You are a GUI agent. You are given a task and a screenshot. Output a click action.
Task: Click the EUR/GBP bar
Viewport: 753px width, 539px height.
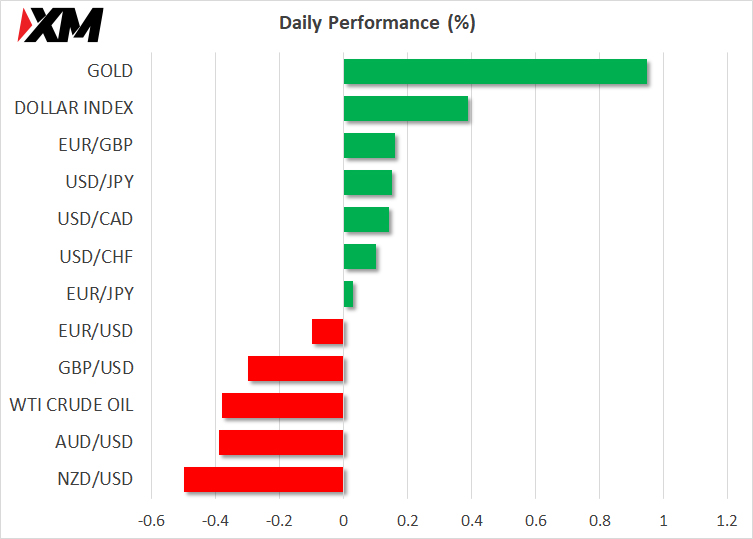[x=369, y=146]
